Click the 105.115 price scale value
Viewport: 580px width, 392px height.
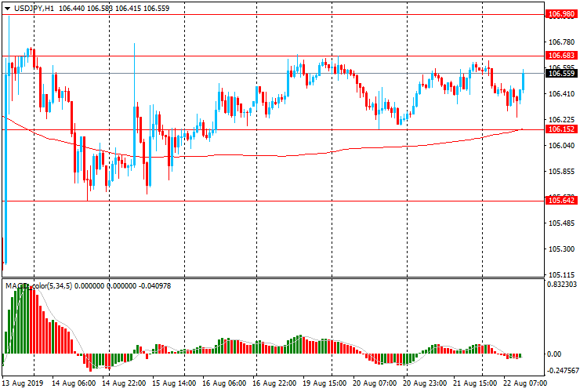pos(561,274)
